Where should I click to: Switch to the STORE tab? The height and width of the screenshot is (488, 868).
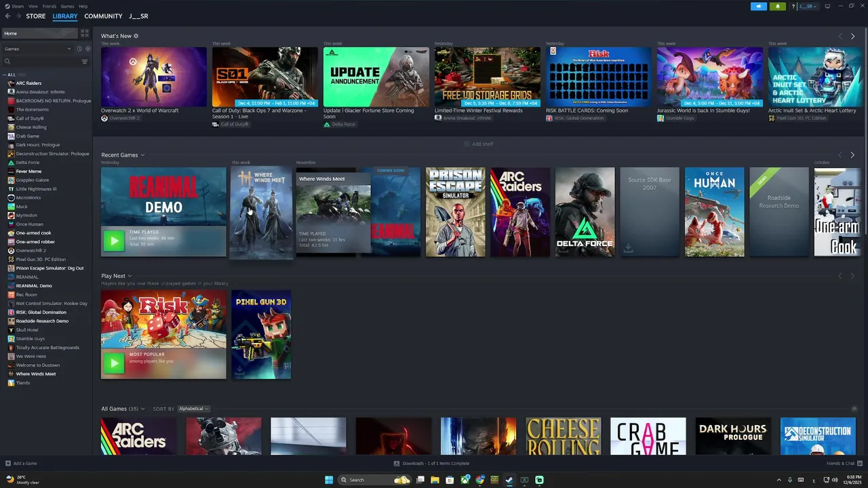pos(36,16)
